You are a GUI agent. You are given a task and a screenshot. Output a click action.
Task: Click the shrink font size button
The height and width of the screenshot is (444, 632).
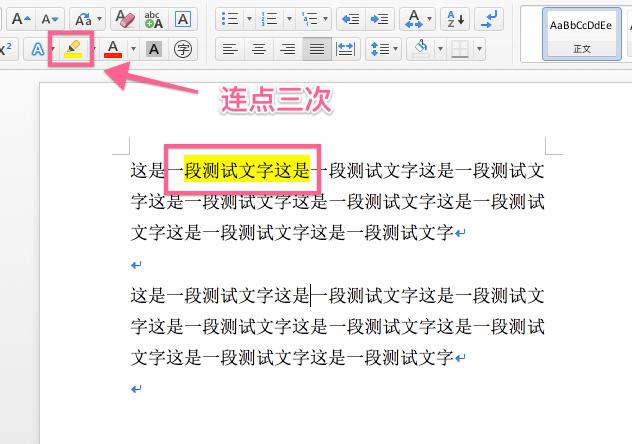(50, 19)
